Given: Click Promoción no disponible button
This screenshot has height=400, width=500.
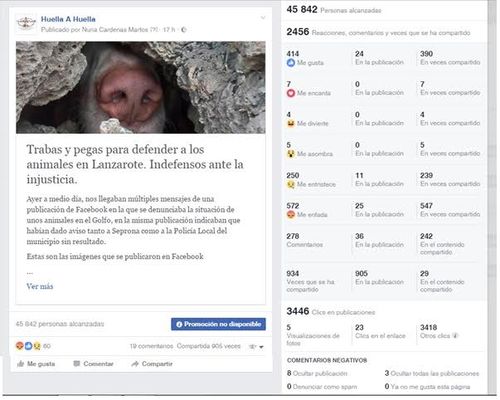Looking at the screenshot, I should (218, 324).
